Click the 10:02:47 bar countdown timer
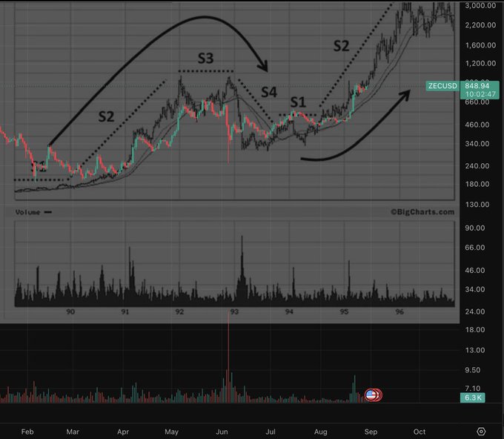The height and width of the screenshot is (439, 504). coord(480,94)
